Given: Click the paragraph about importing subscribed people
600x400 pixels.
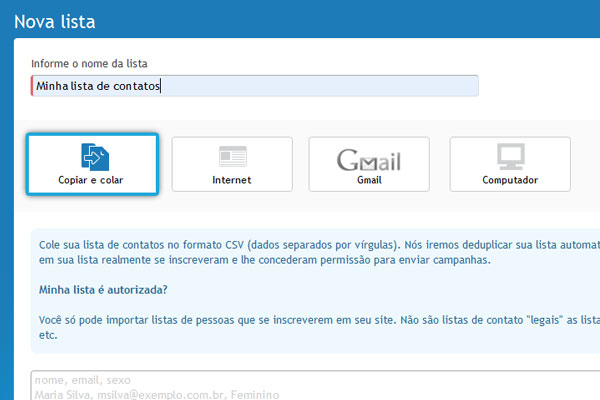Looking at the screenshot, I should coord(300,328).
